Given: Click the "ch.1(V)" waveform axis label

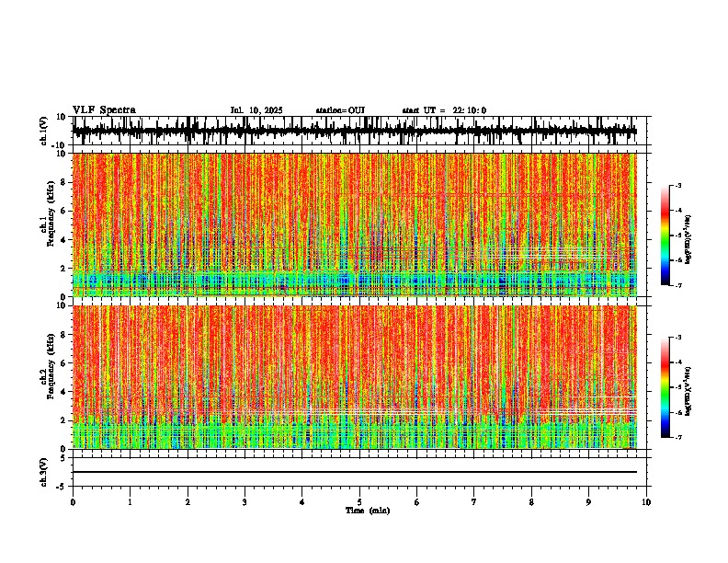Looking at the screenshot, I should click(44, 131).
